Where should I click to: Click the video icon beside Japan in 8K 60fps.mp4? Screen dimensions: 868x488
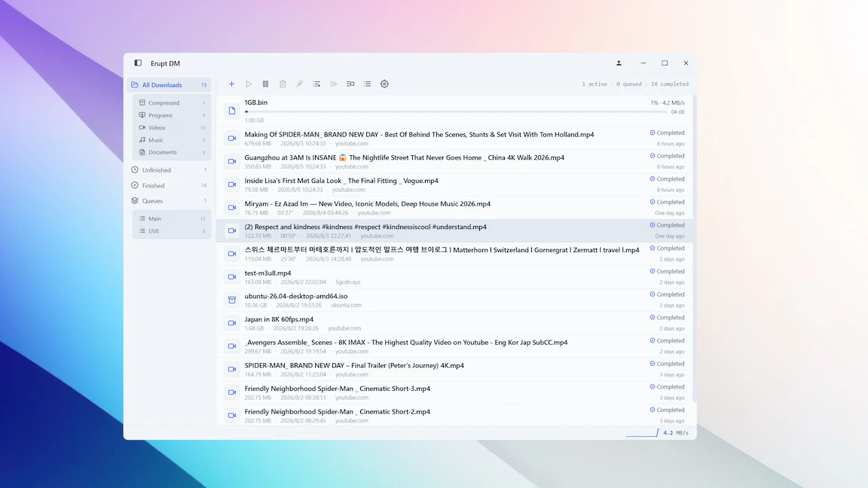[232, 323]
